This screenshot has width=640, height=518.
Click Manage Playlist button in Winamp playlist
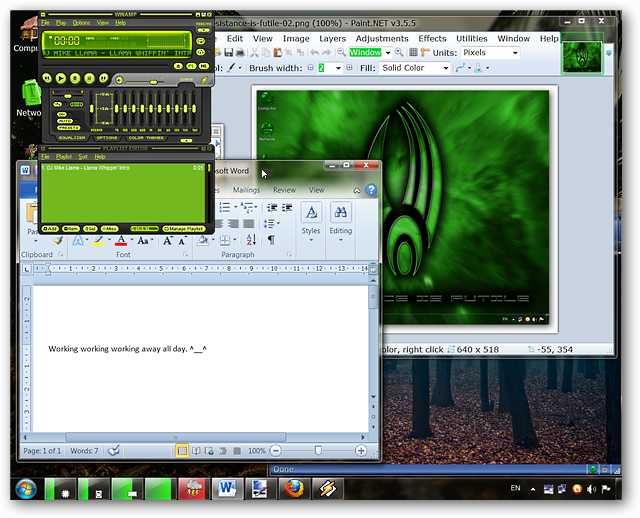pyautogui.click(x=184, y=229)
